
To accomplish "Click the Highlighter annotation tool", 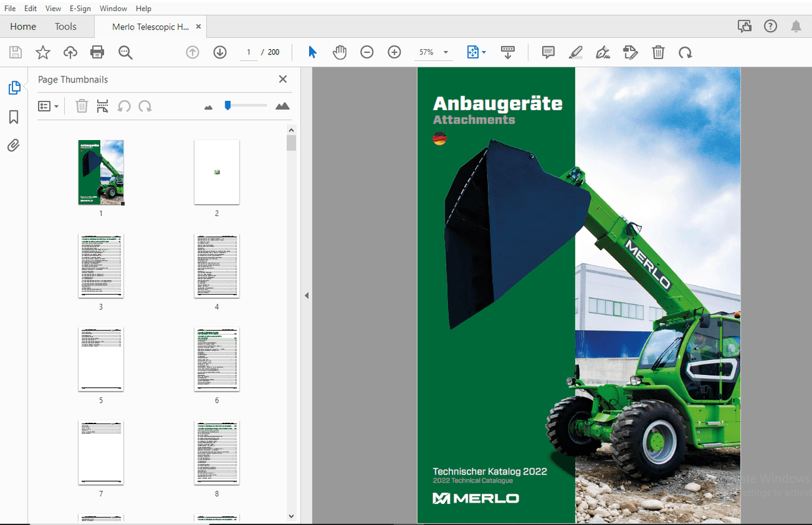I will point(575,52).
